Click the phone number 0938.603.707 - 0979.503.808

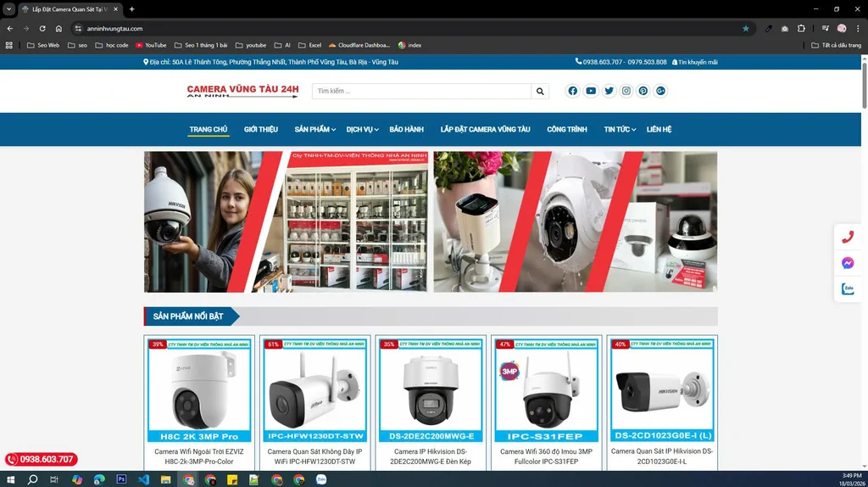point(620,62)
